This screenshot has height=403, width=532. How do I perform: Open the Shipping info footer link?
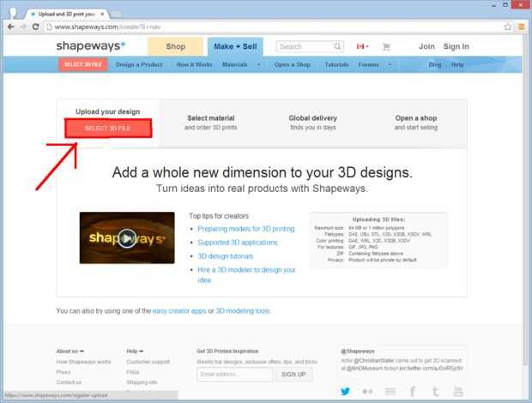coord(142,382)
